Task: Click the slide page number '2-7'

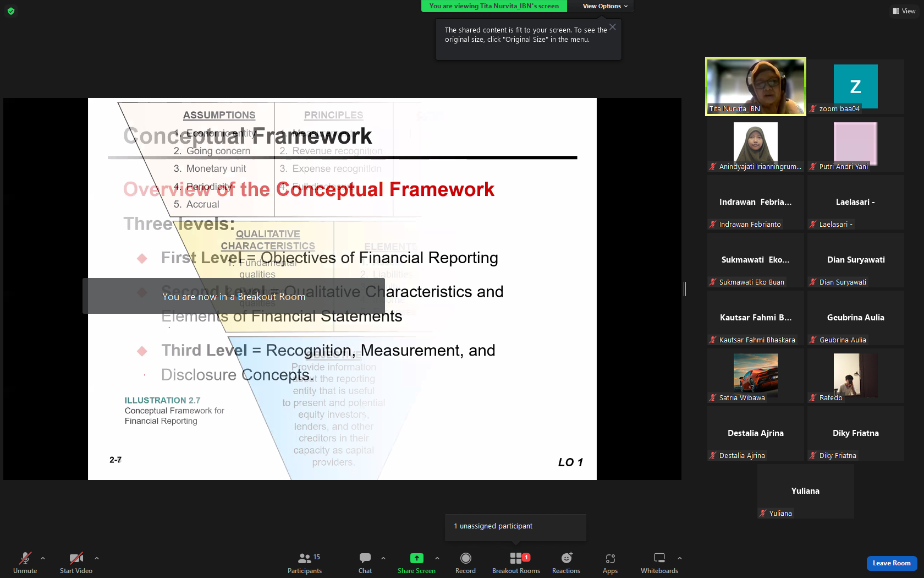Action: [116, 460]
